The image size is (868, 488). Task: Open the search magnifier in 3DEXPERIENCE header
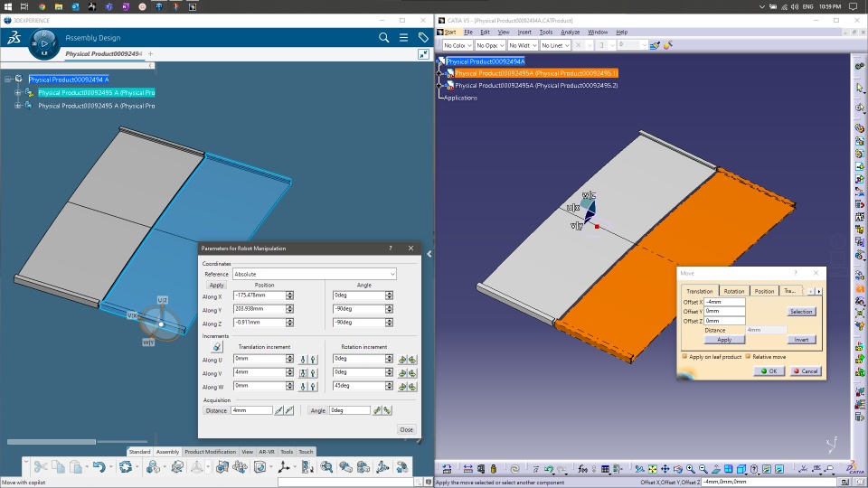coord(383,38)
